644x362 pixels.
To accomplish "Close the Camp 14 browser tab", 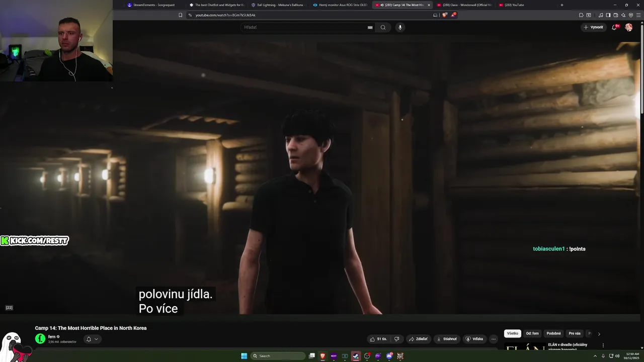I will coord(429,5).
